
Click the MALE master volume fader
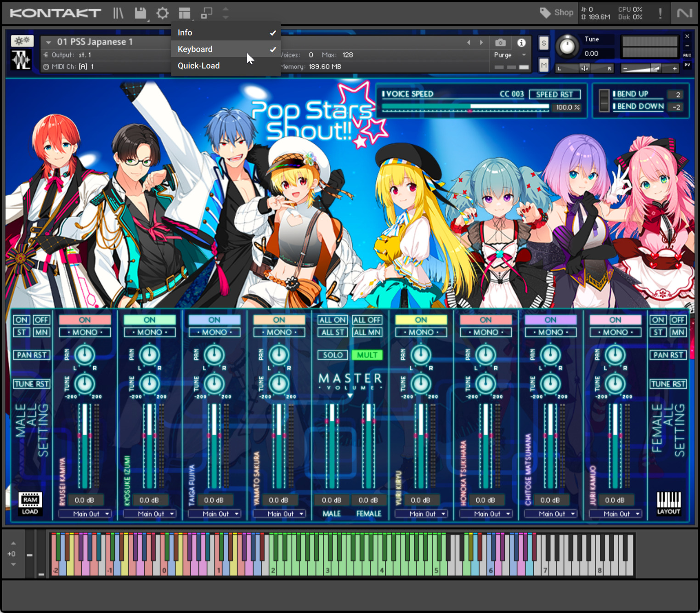click(x=332, y=446)
